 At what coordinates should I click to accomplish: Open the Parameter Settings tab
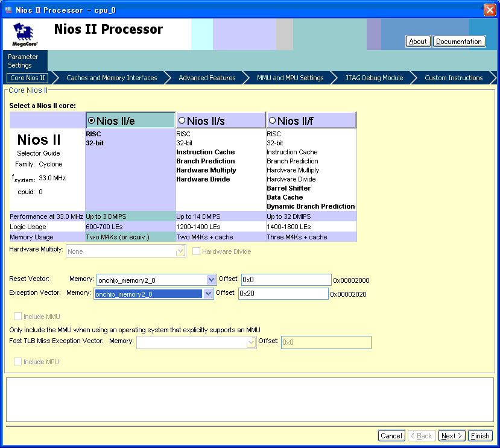point(25,61)
